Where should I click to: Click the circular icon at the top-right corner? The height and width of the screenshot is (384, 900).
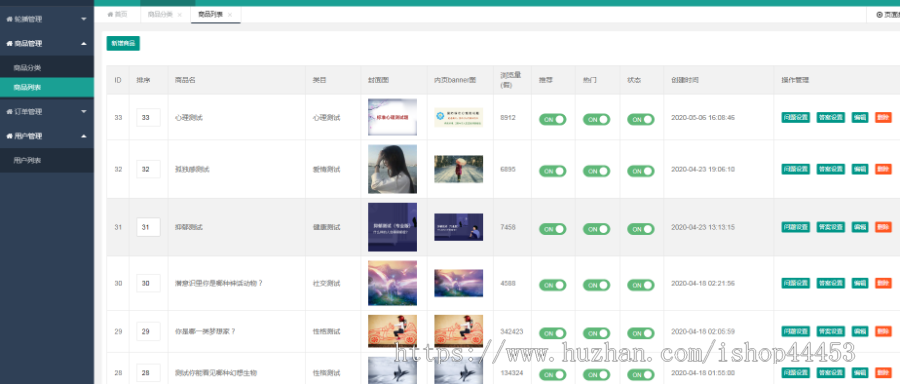tap(879, 14)
